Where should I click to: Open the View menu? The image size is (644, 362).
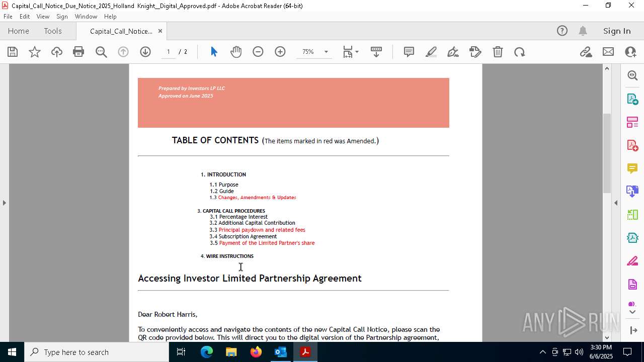pos(43,17)
